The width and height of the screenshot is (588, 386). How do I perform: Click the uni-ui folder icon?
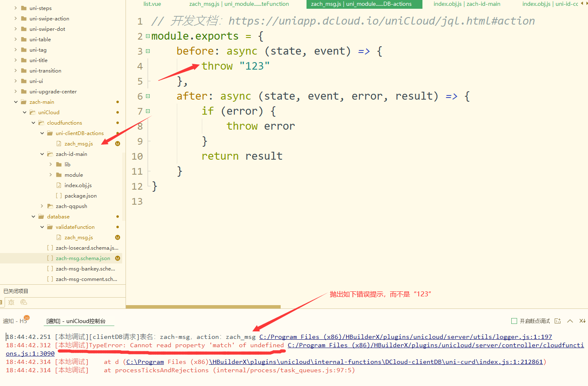coord(24,81)
